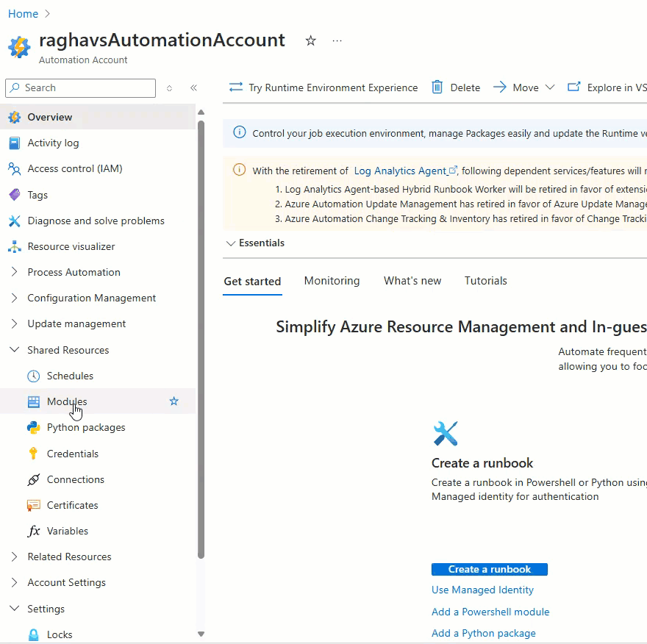The height and width of the screenshot is (644, 647).
Task: Click the Python packages icon
Action: (x=33, y=427)
